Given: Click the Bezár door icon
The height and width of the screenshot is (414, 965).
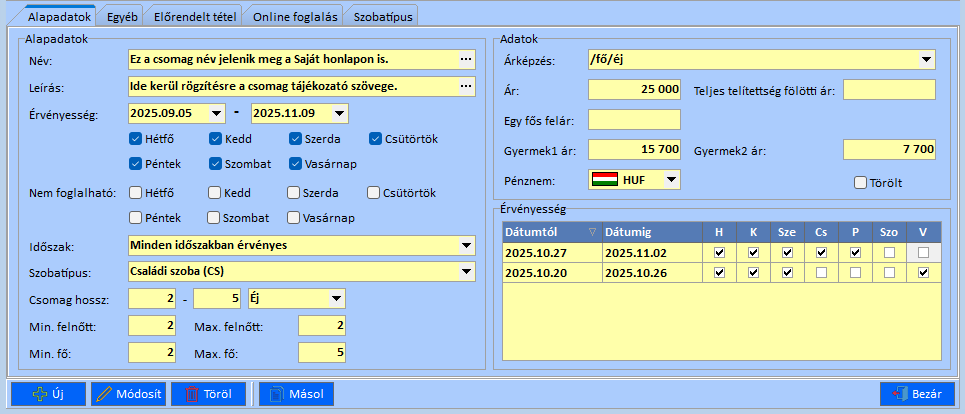Looking at the screenshot, I should 896,394.
